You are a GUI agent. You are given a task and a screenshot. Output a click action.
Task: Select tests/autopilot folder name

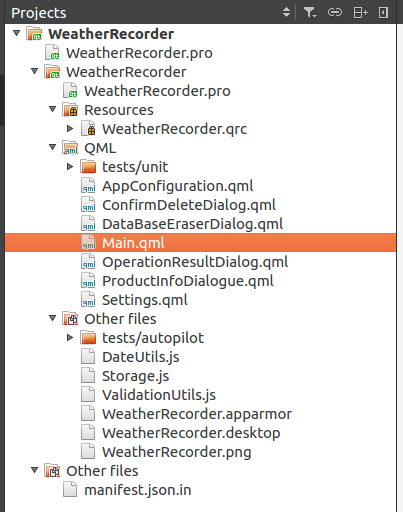pos(153,338)
